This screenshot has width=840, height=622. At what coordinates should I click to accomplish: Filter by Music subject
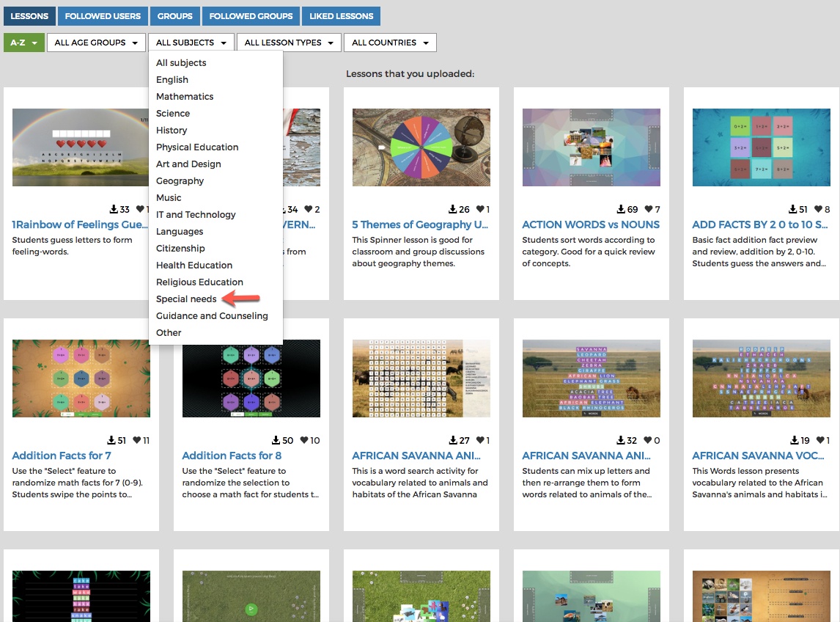tap(169, 198)
